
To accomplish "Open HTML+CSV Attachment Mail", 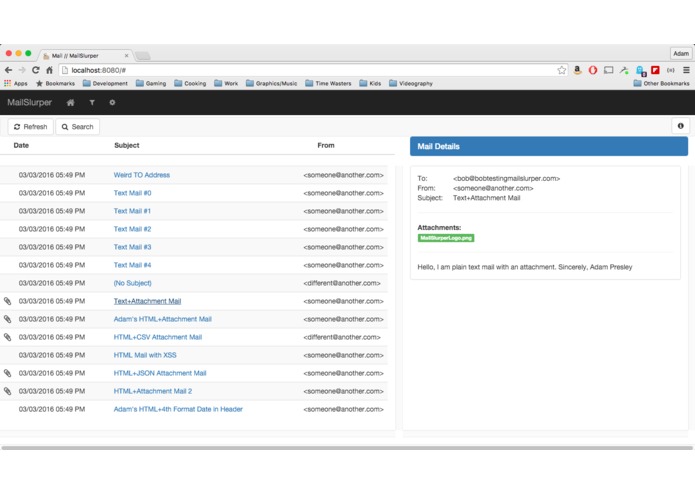I will click(x=158, y=337).
